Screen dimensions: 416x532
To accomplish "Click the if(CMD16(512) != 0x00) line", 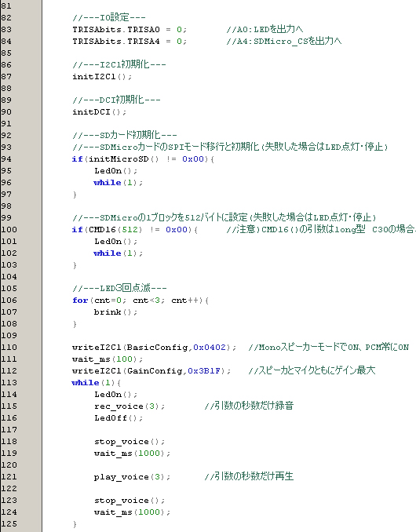I will coord(135,230).
